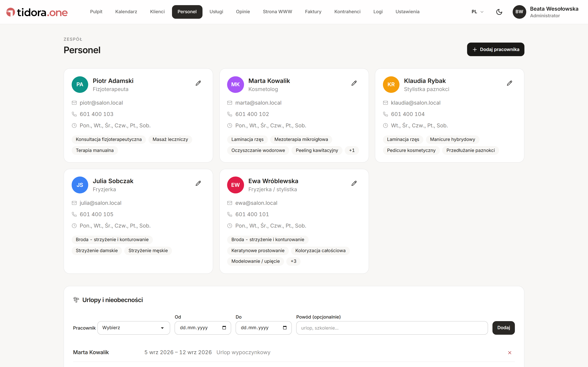Edit Piotr Adamski's profile with pencil icon
Screen dimensions: 588x367
point(198,83)
